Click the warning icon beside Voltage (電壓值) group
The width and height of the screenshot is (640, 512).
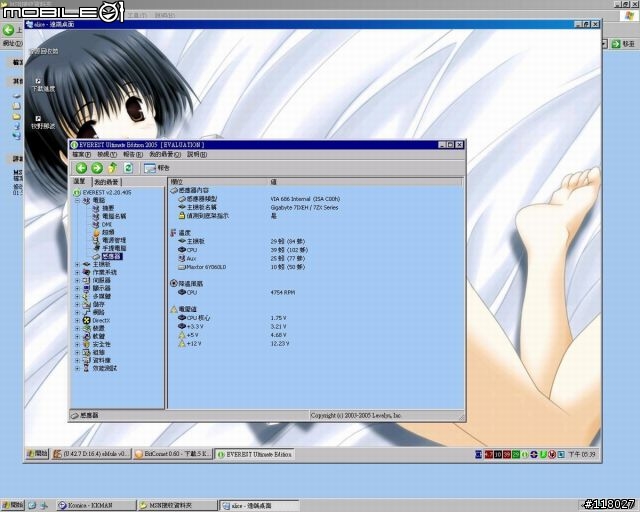(x=173, y=309)
